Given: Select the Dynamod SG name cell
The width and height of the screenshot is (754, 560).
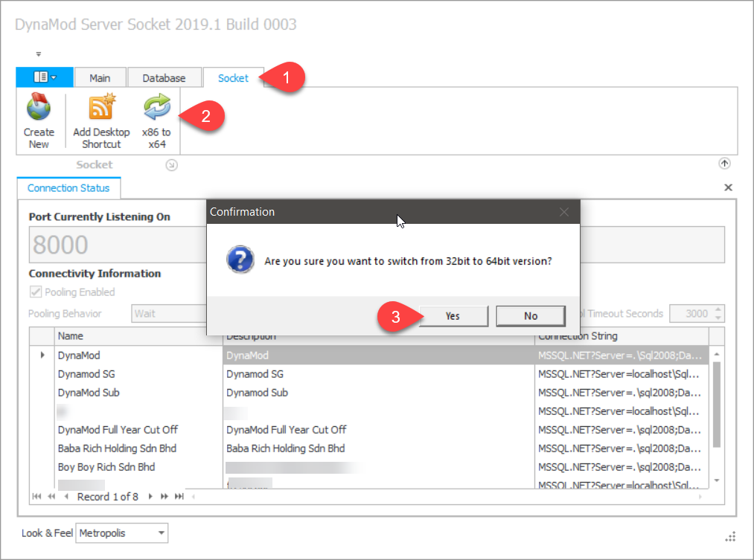Looking at the screenshot, I should coord(138,373).
